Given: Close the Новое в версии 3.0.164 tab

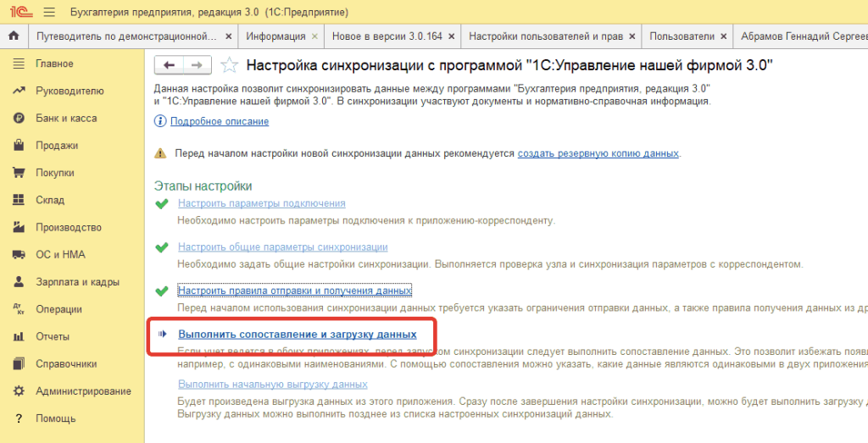Looking at the screenshot, I should click(x=452, y=36).
